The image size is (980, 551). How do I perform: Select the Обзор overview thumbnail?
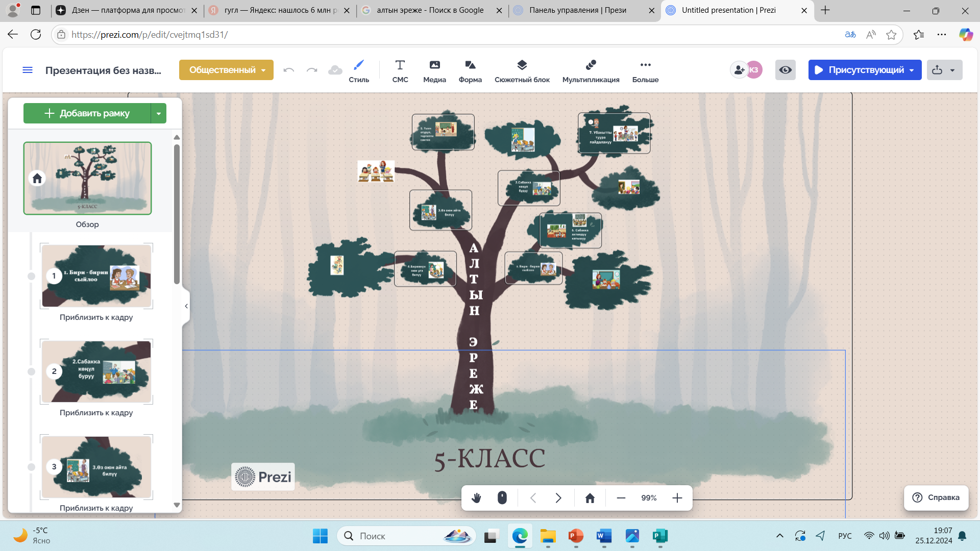(87, 178)
